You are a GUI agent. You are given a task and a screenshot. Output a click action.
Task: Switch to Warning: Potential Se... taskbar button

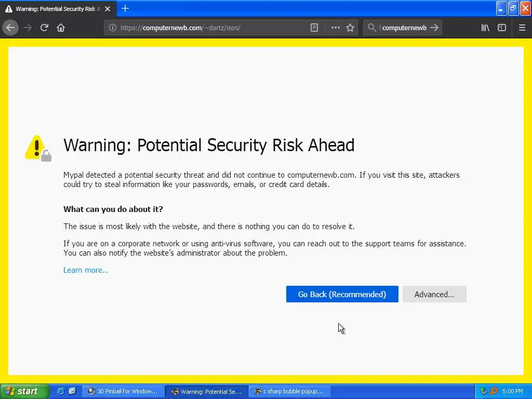(207, 391)
